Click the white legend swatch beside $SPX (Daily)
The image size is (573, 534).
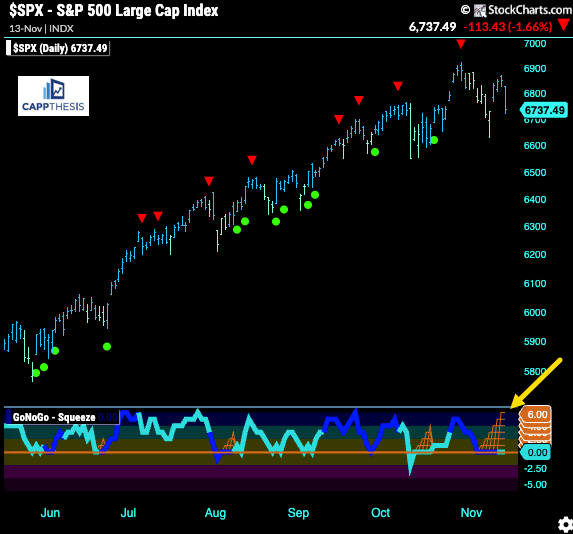click(8, 48)
